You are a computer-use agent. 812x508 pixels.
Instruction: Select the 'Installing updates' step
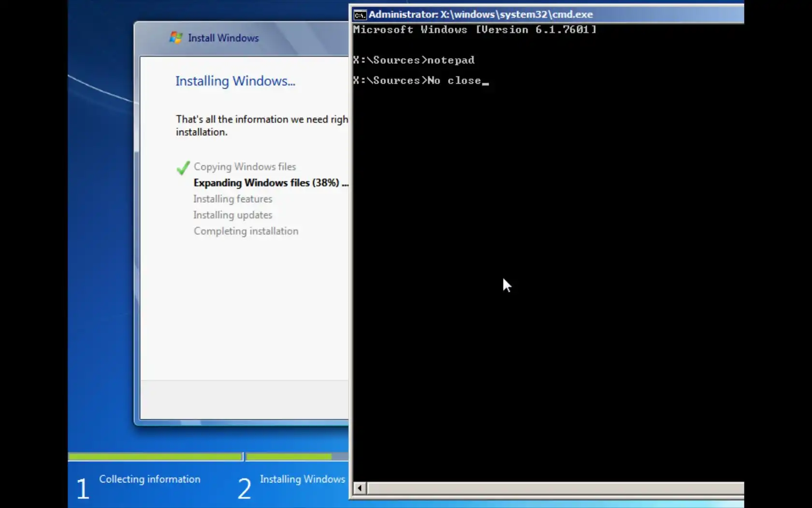click(x=232, y=215)
